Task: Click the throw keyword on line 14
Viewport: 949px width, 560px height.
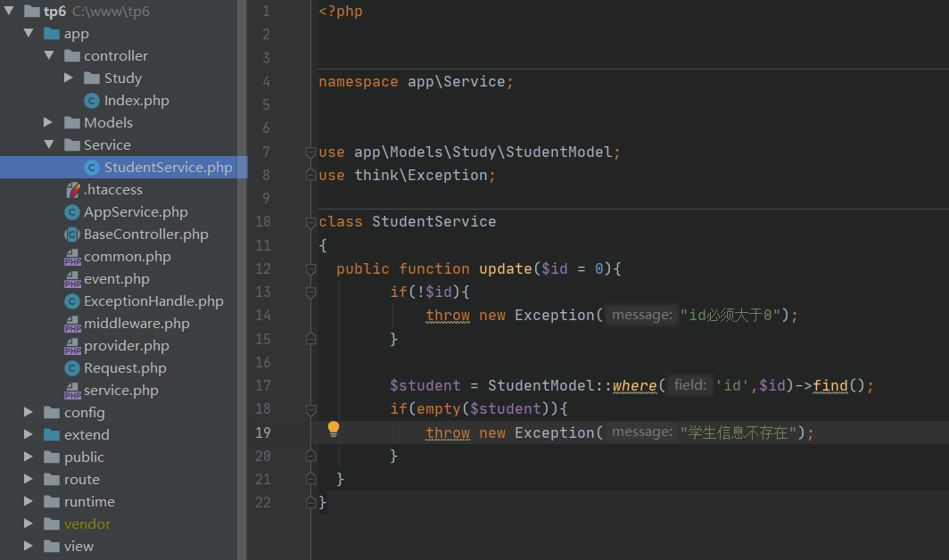Action: coord(448,316)
